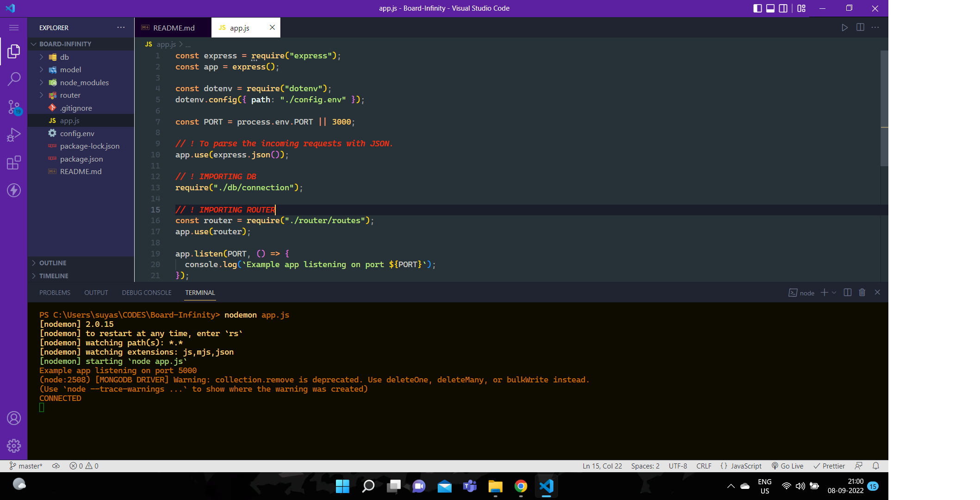
Task: Click the editor vertical scrollbar
Action: 884,108
